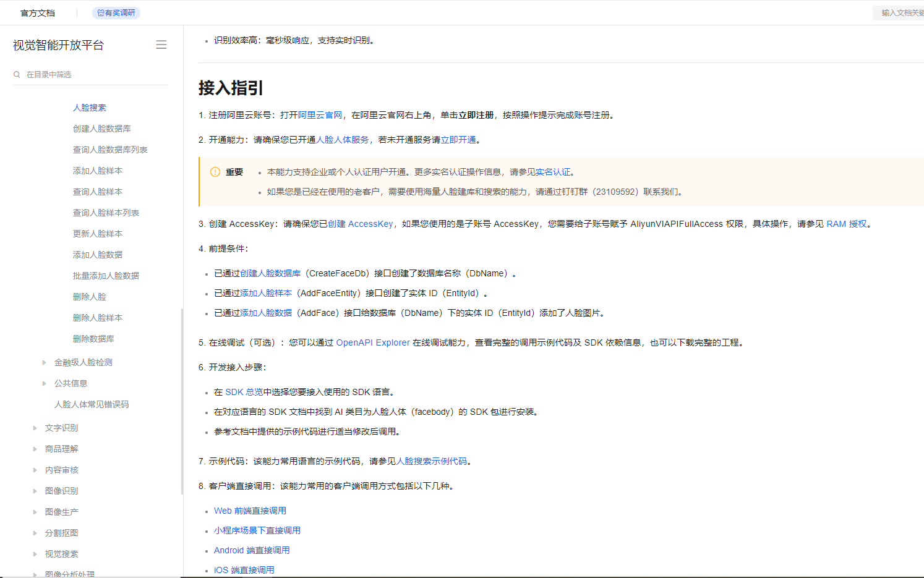This screenshot has height=578, width=924.
Task: Open 查询人脸样本列表 sidebar entry
Action: tap(106, 213)
